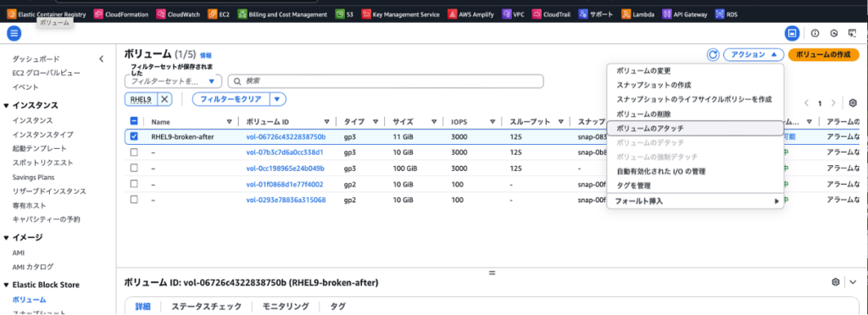
Task: Click the volume search input field
Action: coord(386,80)
